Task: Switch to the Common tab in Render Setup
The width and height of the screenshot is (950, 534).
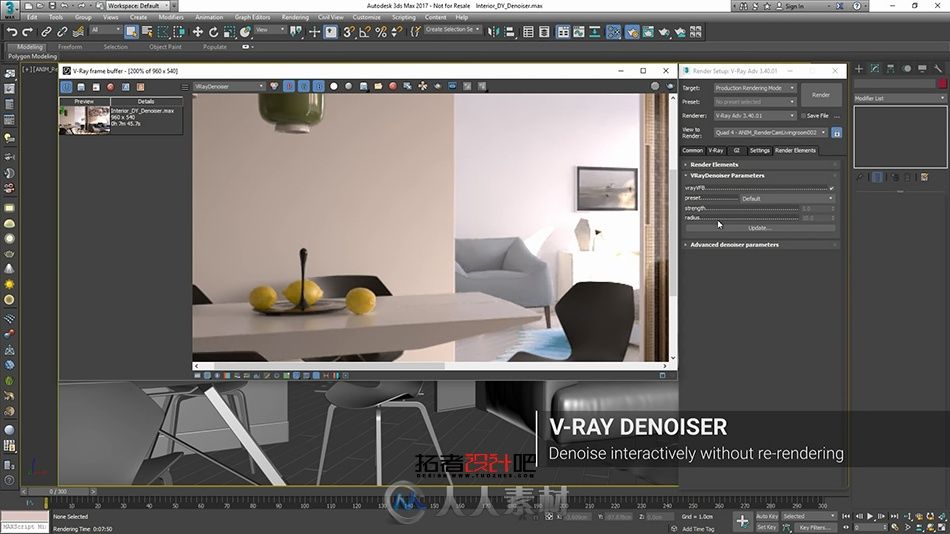Action: (693, 150)
